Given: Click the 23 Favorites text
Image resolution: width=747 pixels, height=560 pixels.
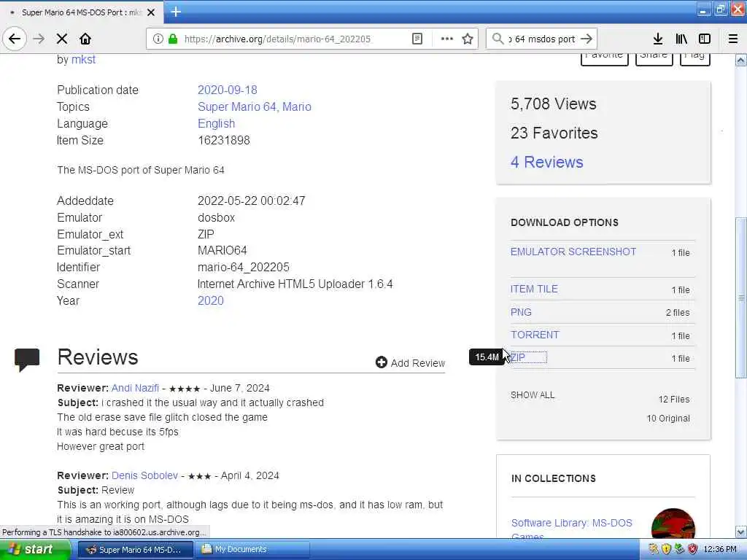Looking at the screenshot, I should coord(554,133).
